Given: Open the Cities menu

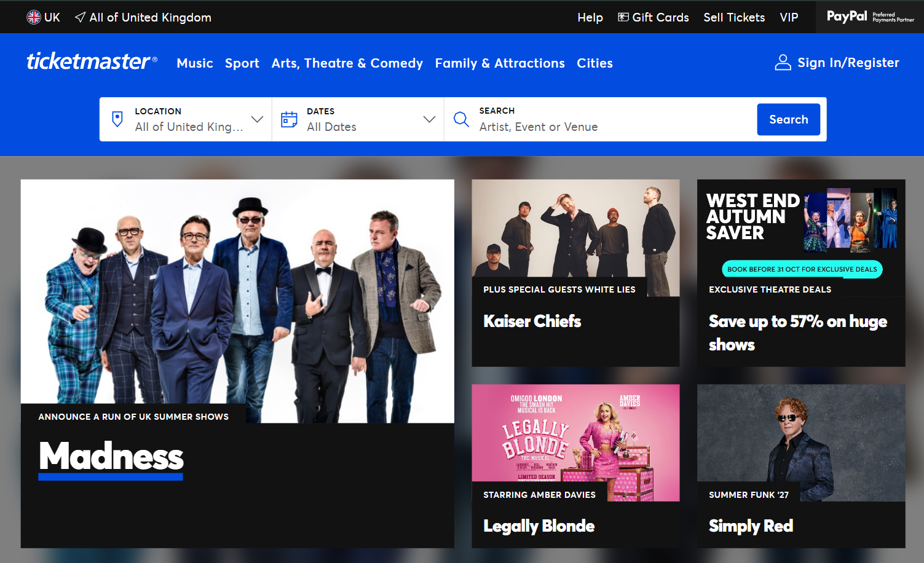Looking at the screenshot, I should tap(594, 63).
